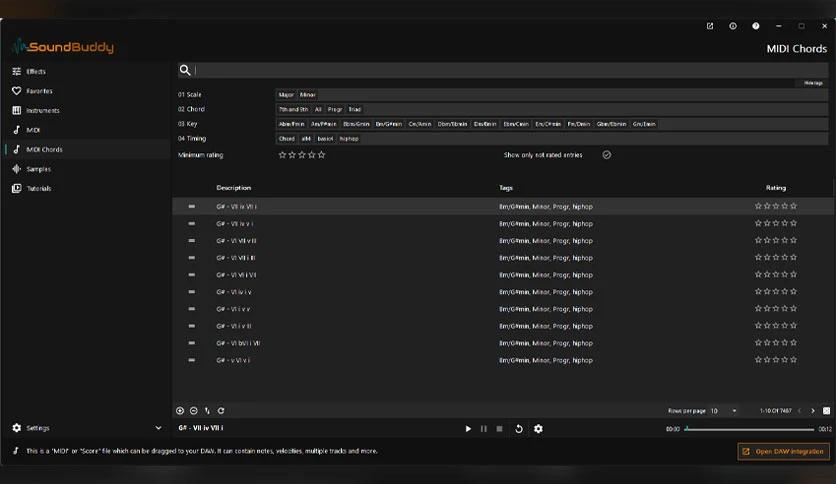Check Show only not rated entries
The height and width of the screenshot is (484, 836).
pos(607,155)
